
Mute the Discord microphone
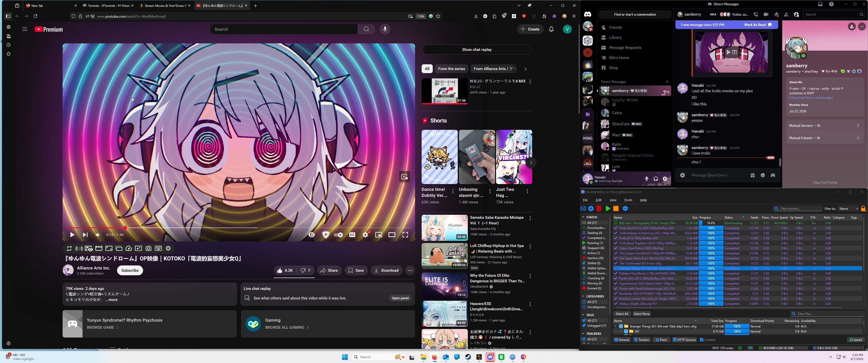tap(646, 179)
